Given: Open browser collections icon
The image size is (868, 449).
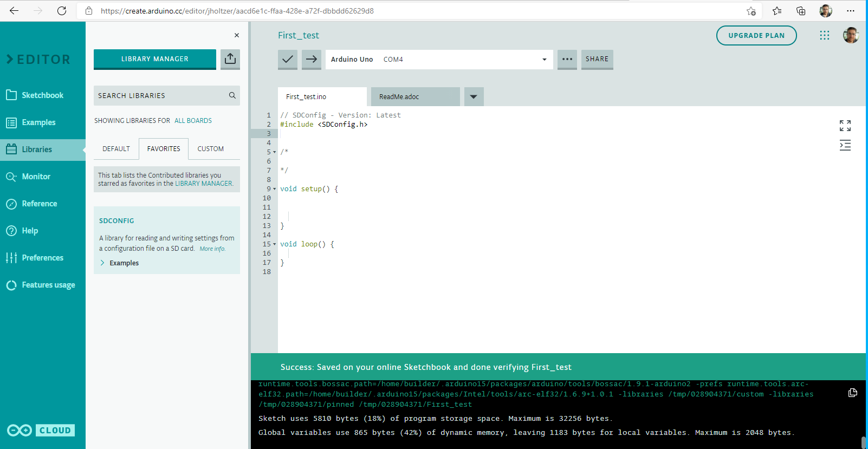Looking at the screenshot, I should pos(801,11).
